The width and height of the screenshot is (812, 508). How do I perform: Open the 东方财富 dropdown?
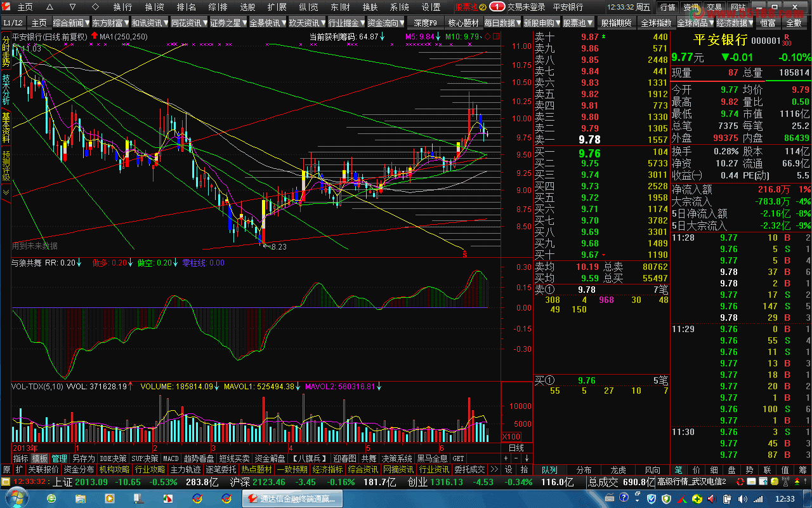110,23
